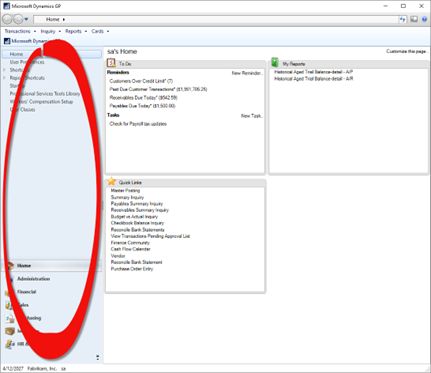
Task: Open Reconcile Bank Statements quick link
Action: pos(137,230)
